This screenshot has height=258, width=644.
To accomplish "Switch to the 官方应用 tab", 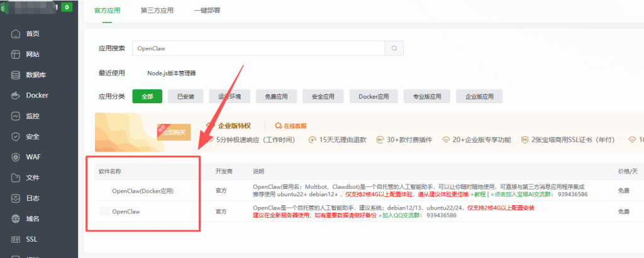I will (x=107, y=11).
